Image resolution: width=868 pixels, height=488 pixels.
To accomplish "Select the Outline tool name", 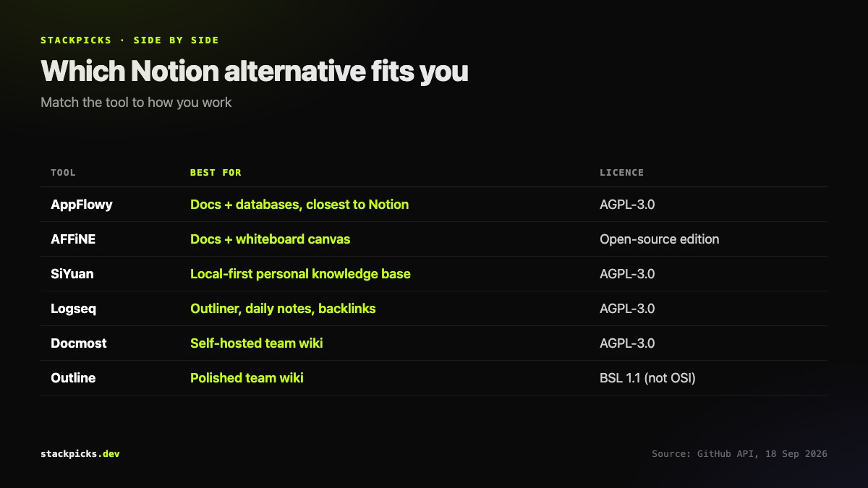I will [73, 378].
